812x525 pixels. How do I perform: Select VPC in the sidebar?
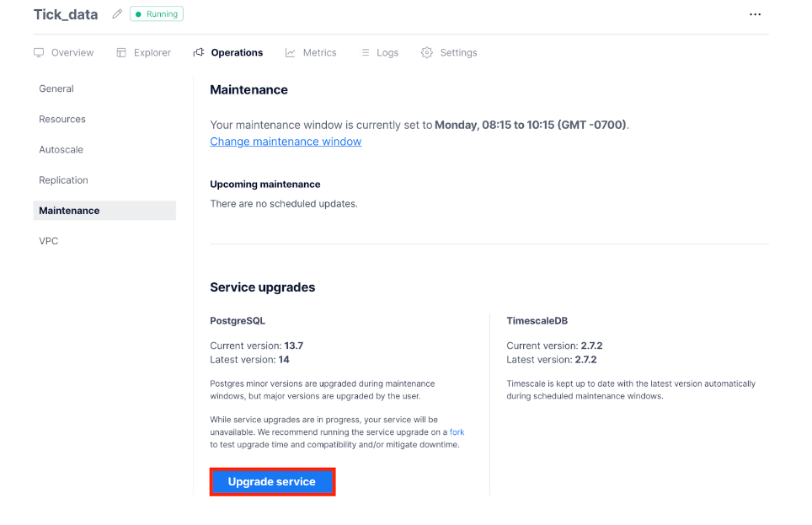point(49,241)
